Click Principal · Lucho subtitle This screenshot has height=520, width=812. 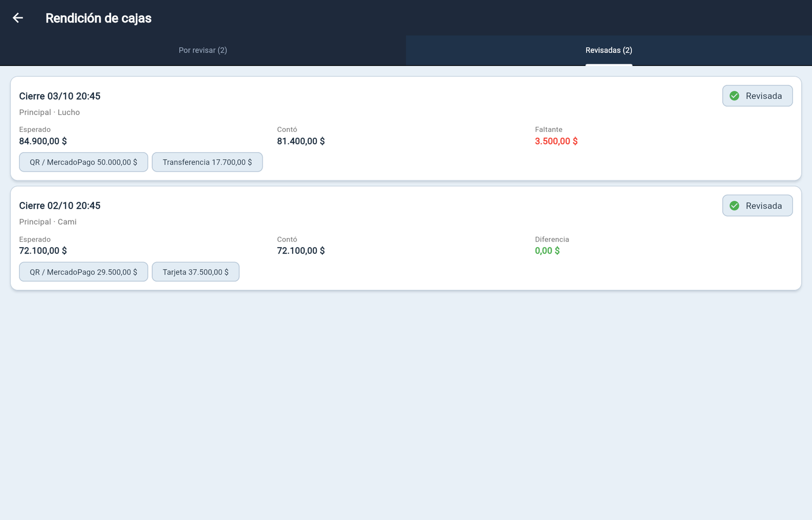click(x=50, y=112)
